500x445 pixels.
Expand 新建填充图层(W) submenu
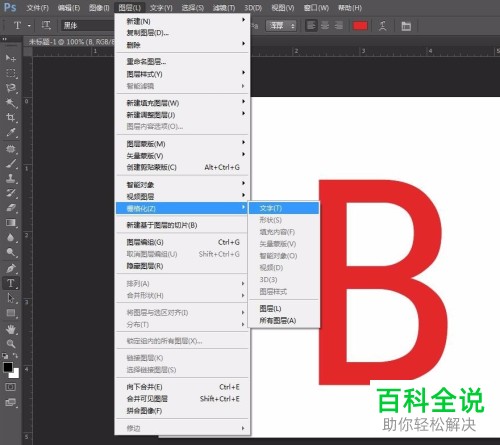coord(182,103)
